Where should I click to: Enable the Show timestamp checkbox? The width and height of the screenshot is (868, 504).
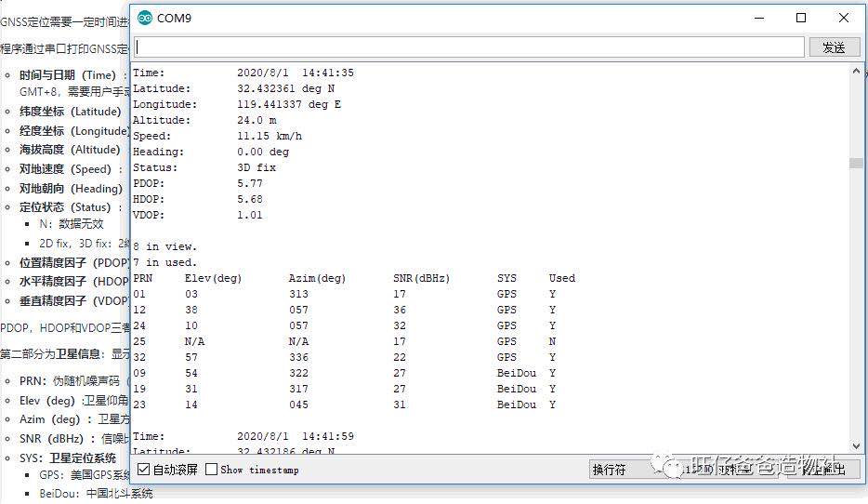point(211,470)
